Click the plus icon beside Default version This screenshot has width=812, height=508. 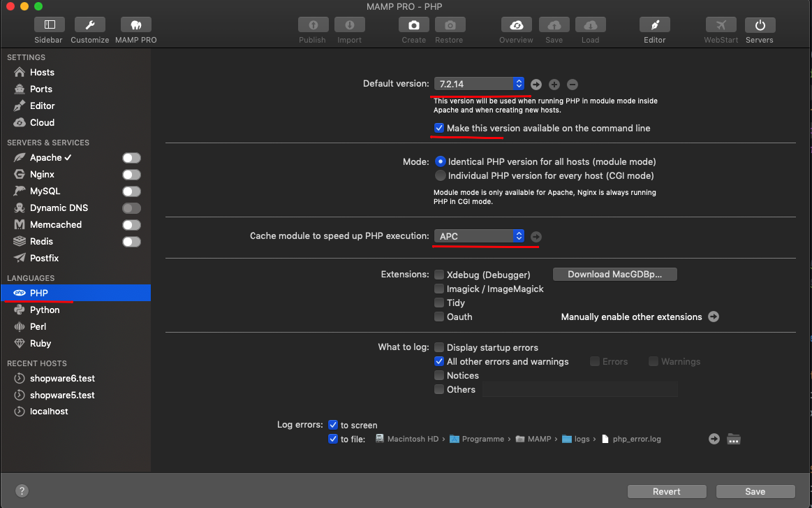coord(554,85)
